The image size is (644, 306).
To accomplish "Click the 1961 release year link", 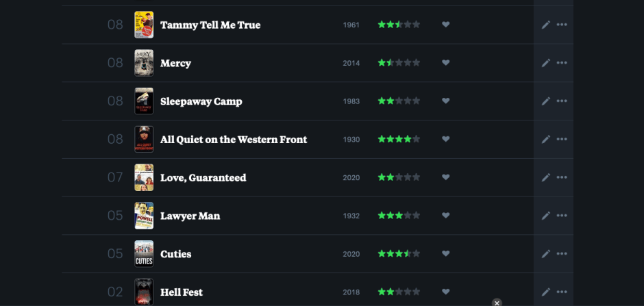I will pyautogui.click(x=351, y=25).
